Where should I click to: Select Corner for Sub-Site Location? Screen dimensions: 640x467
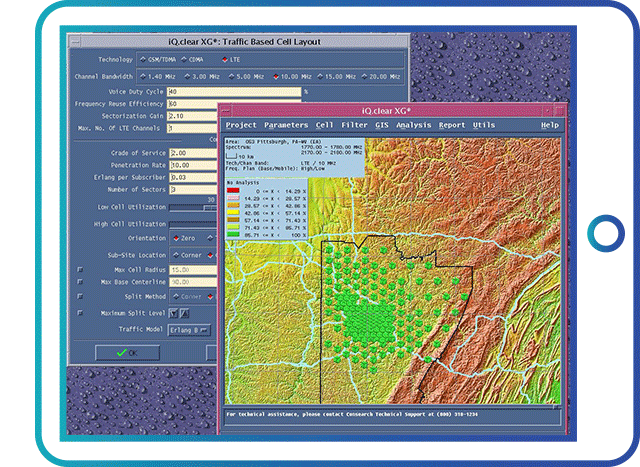tap(176, 255)
